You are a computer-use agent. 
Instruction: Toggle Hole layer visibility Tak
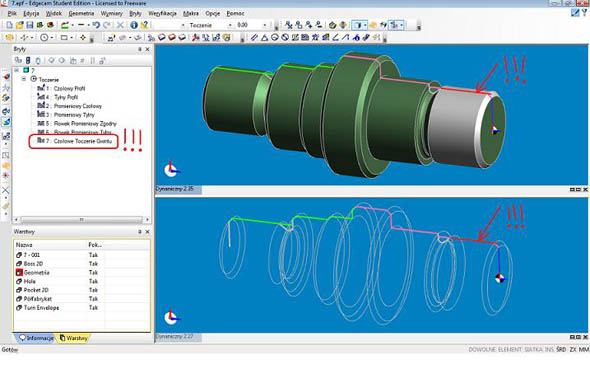point(93,281)
